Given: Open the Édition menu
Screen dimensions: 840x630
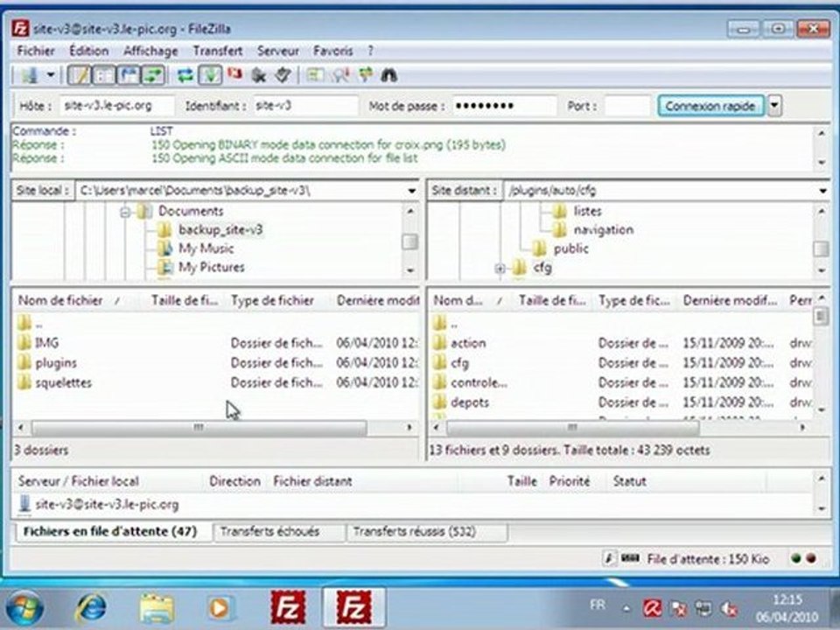Looking at the screenshot, I should point(89,51).
